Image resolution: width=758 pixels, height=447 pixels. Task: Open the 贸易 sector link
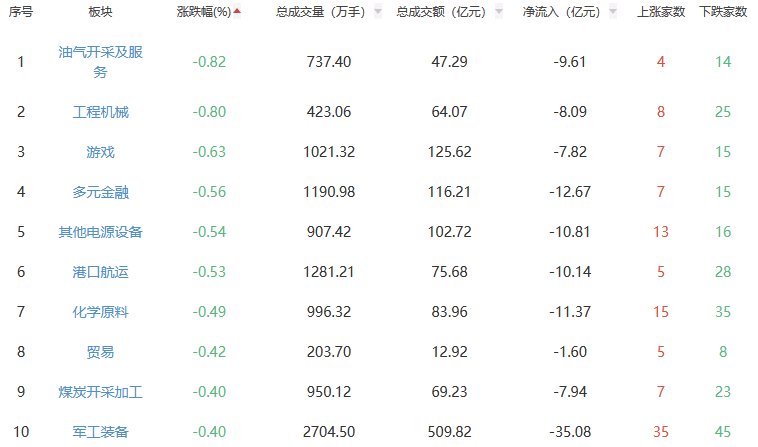pos(100,352)
